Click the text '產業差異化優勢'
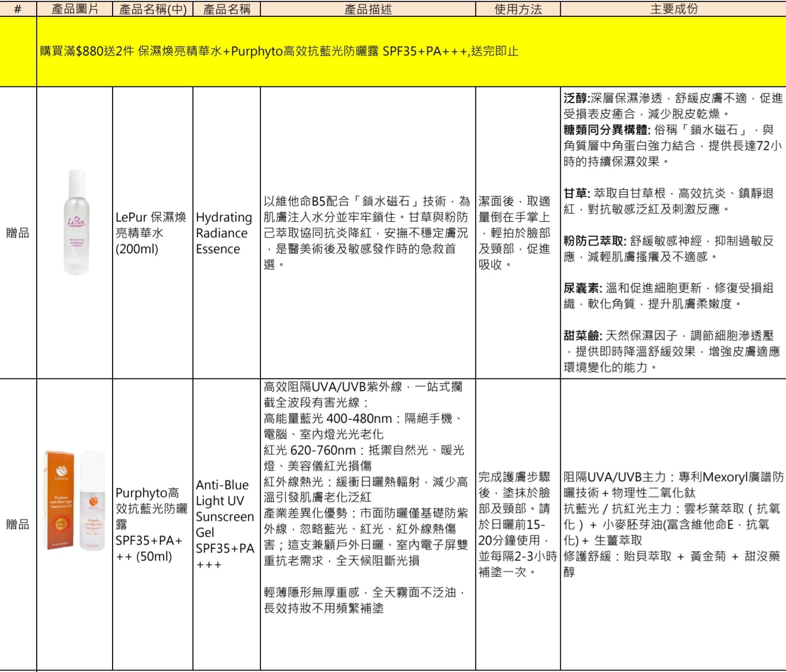The width and height of the screenshot is (786, 672). [x=305, y=513]
